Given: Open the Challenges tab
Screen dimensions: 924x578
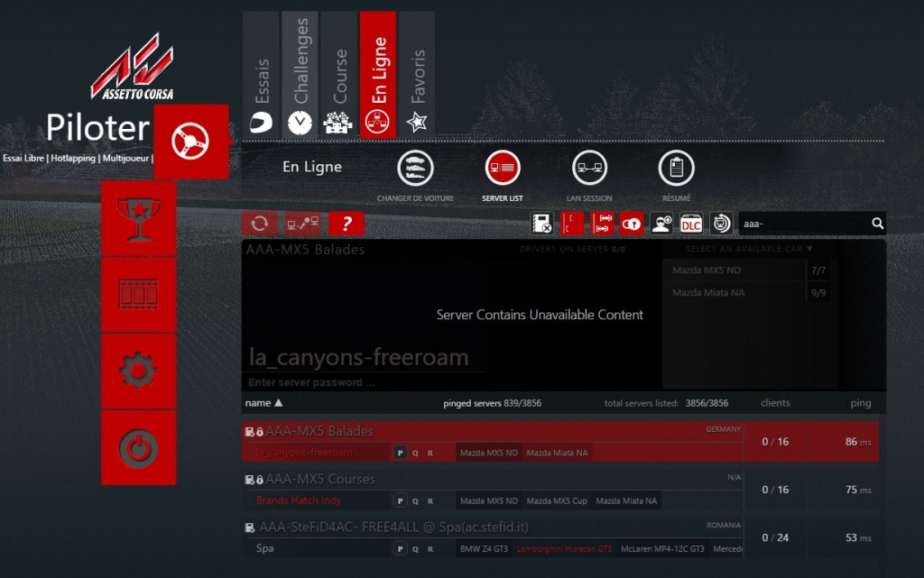Looking at the screenshot, I should (300, 76).
